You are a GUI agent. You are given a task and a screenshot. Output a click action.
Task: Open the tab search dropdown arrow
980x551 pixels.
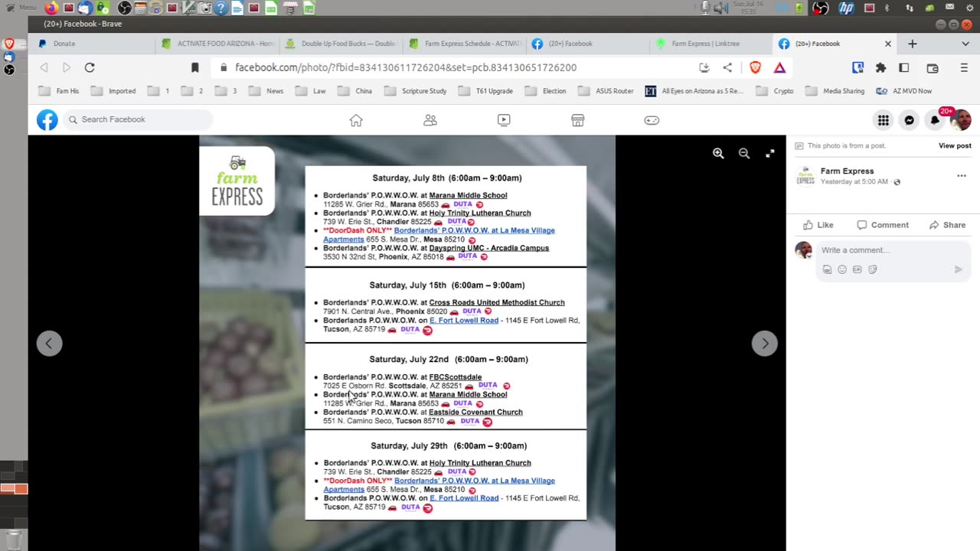point(965,44)
